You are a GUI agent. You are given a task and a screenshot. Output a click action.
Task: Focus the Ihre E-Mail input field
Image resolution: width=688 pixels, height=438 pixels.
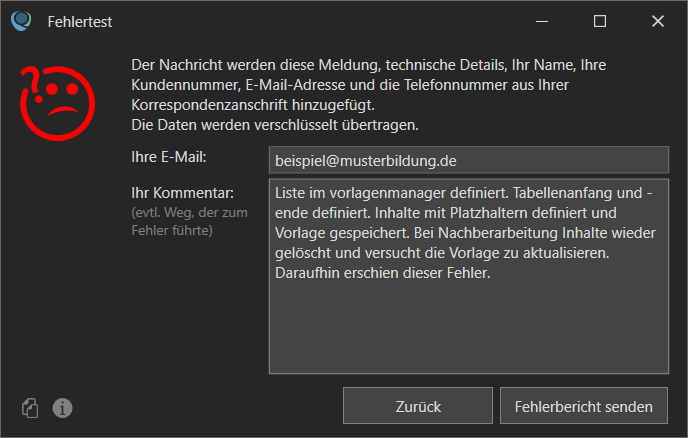468,160
